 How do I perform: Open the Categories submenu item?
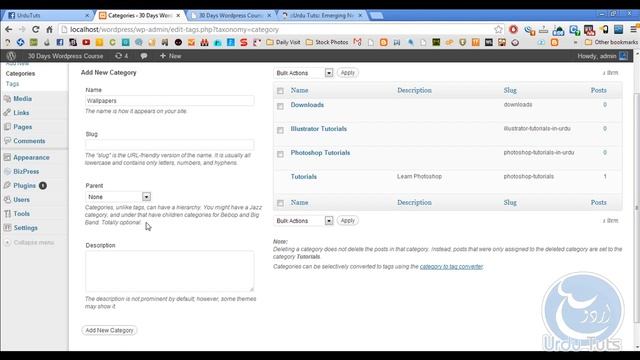point(20,73)
